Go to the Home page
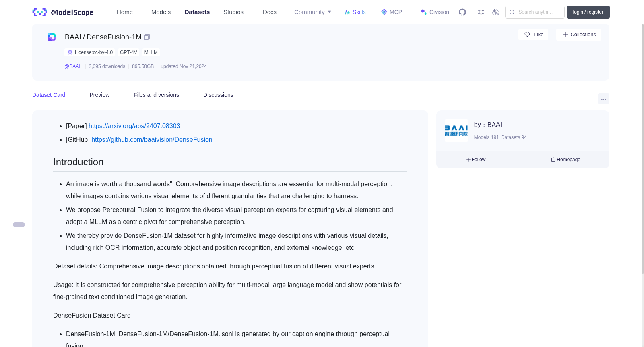This screenshot has width=644, height=347. click(125, 12)
